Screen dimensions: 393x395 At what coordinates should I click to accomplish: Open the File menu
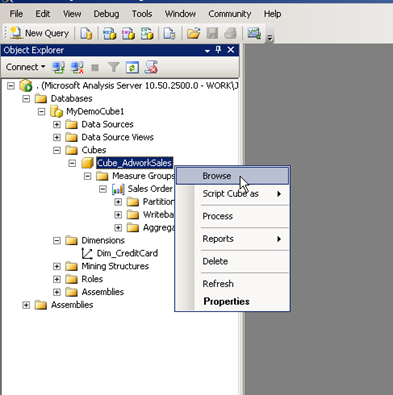[x=16, y=14]
